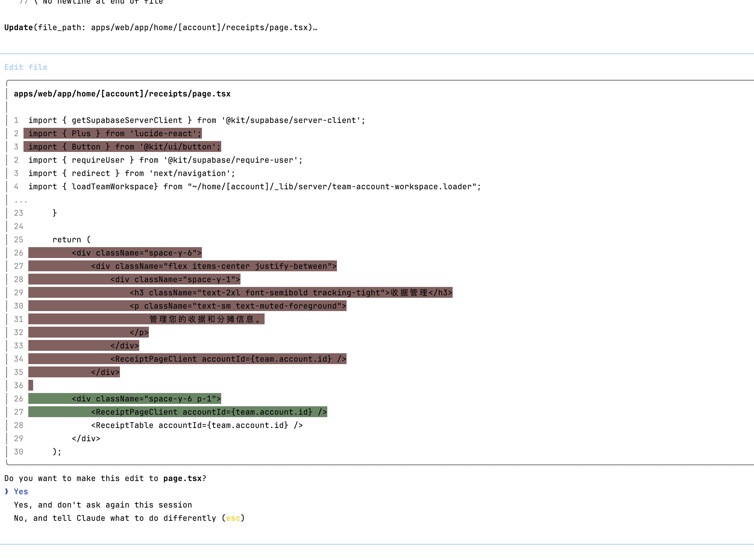
Task: Select 'No, and tell Claude what to do differently'
Action: [129, 518]
